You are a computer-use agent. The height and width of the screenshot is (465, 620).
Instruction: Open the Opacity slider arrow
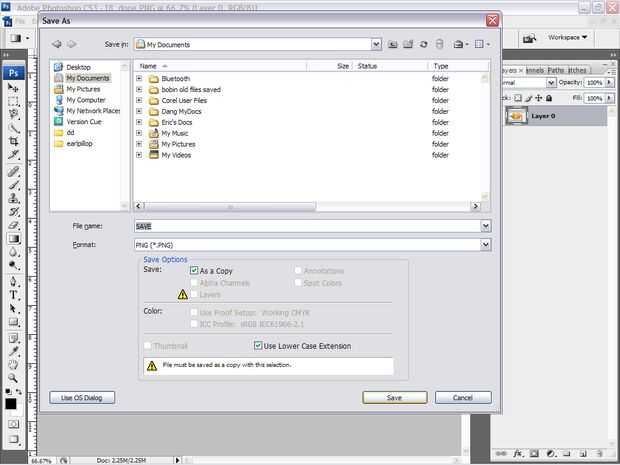pos(609,83)
